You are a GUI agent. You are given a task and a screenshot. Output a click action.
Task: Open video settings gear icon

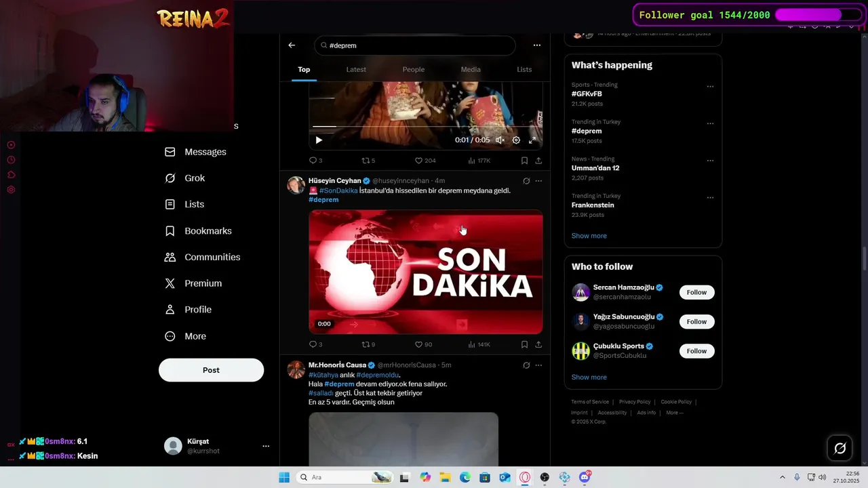click(516, 140)
